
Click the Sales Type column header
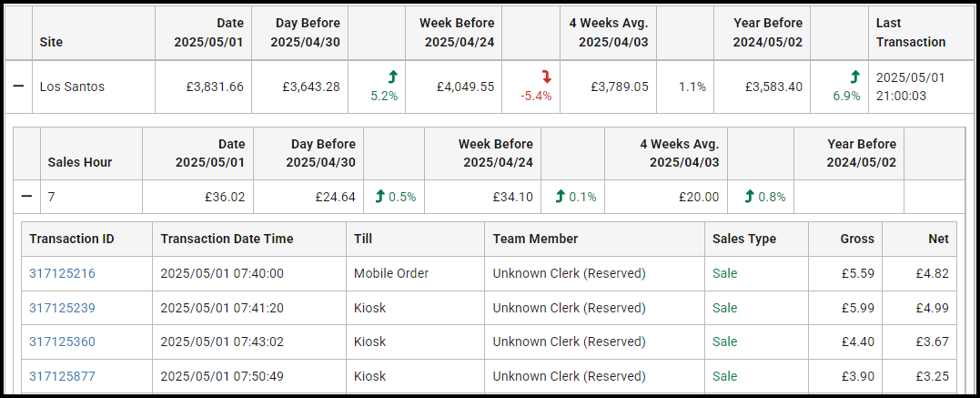coord(743,239)
